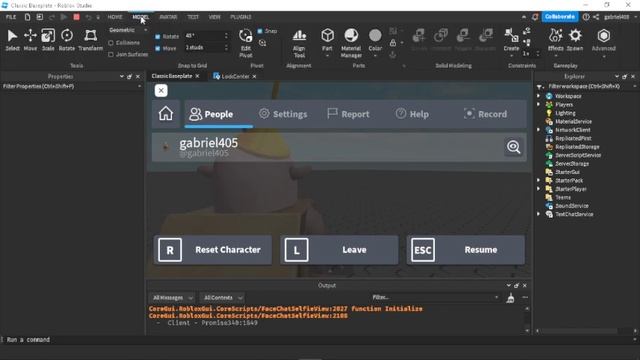Viewport: 640px width, 360px height.
Task: Click the New file icon
Action: 27,17
